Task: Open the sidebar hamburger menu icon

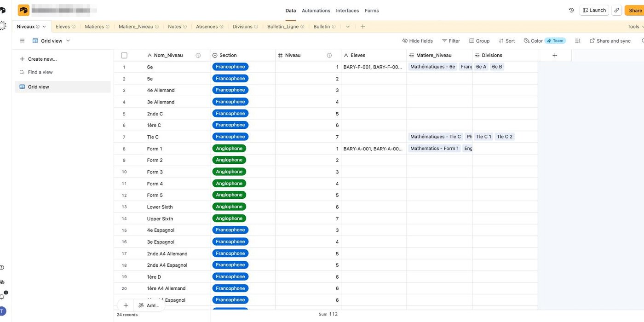Action: 22,41
